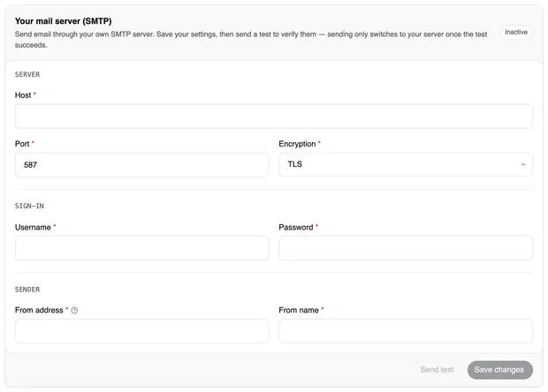Click the Password field label
Viewport: 548px width, 392px height.
[296, 227]
